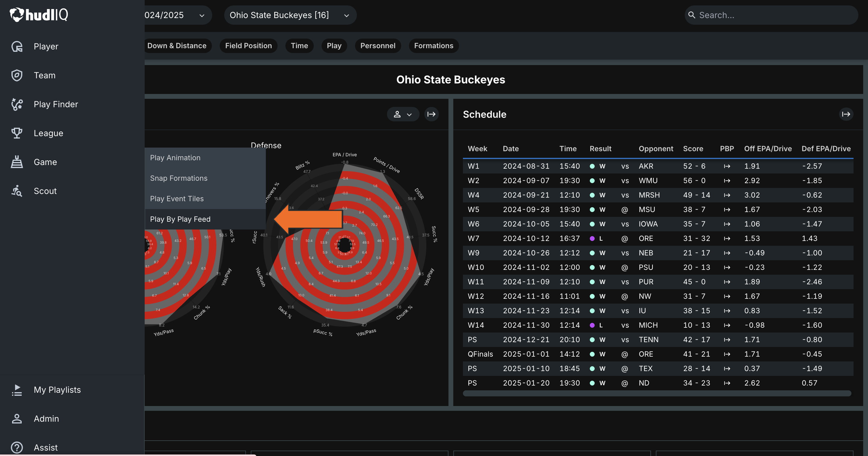
Task: Expand the Schedule panel arrow icon
Action: pyautogui.click(x=846, y=114)
